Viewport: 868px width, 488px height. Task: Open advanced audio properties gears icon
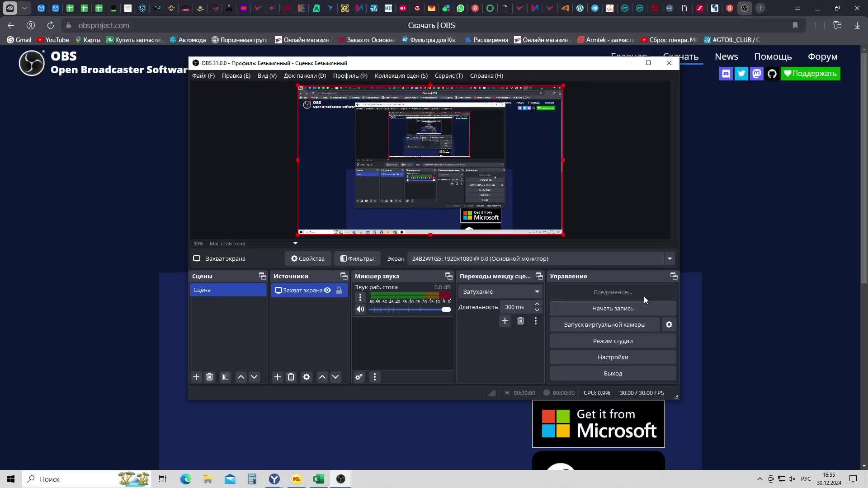(359, 377)
